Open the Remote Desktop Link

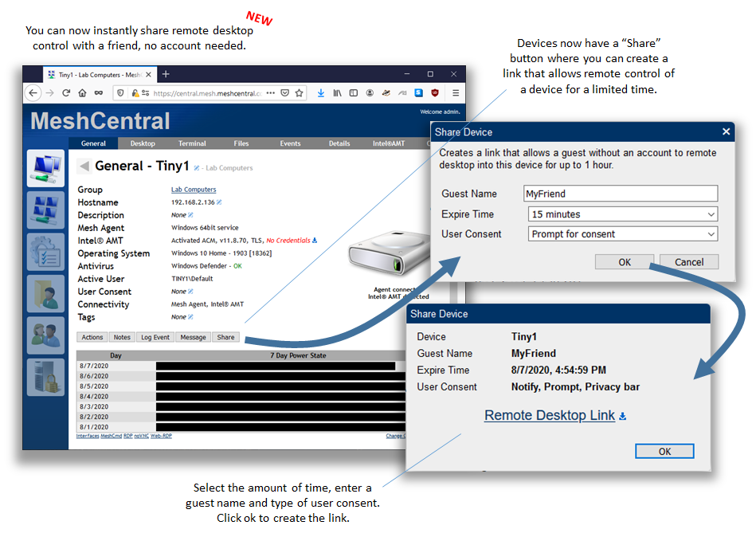(550, 415)
